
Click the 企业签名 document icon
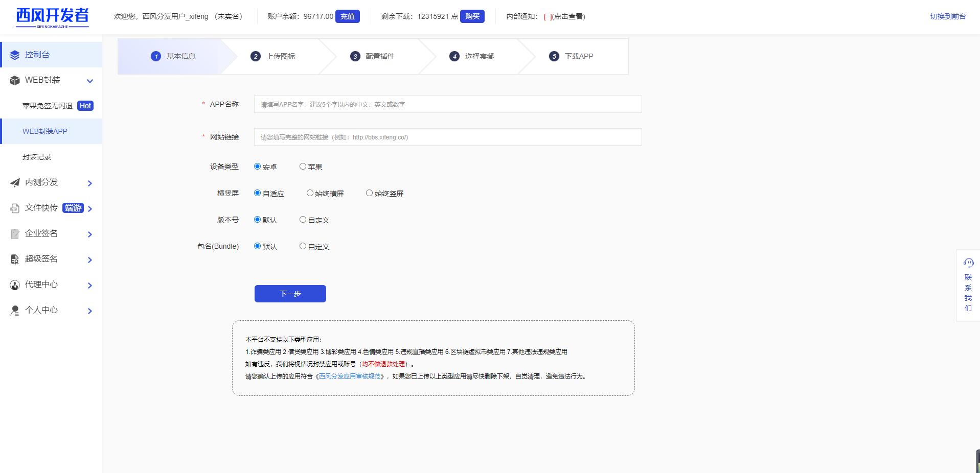pyautogui.click(x=15, y=234)
